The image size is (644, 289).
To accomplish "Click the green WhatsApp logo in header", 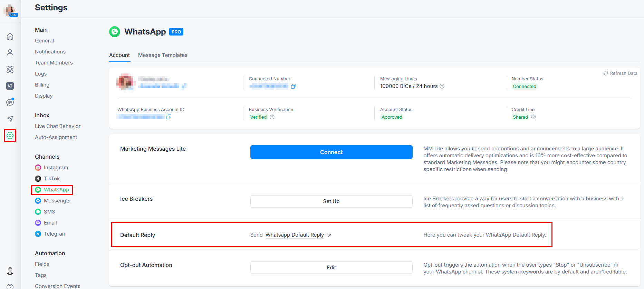I will [x=115, y=32].
